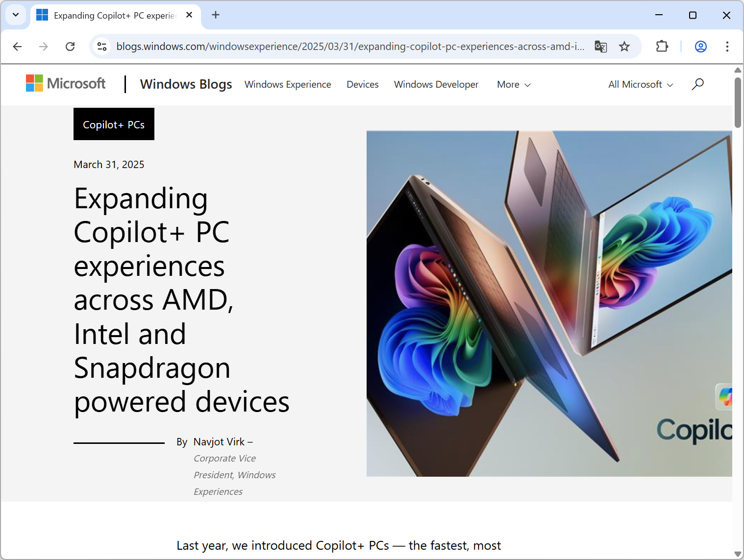
Task: Reload the page
Action: [70, 47]
